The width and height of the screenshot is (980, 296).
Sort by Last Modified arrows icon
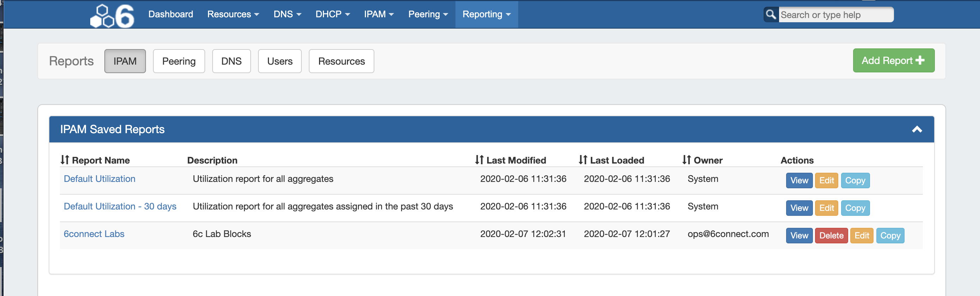point(479,160)
